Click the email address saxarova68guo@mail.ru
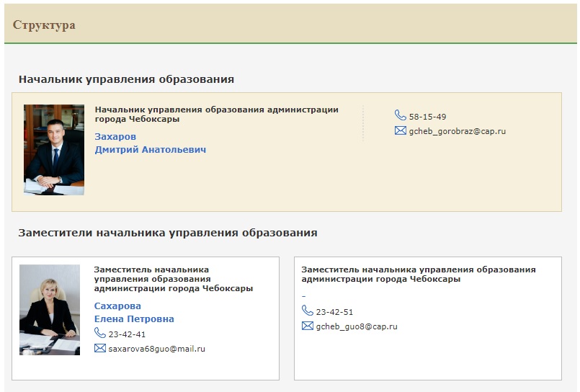Screen dimensions: 580x392 pyautogui.click(x=156, y=349)
